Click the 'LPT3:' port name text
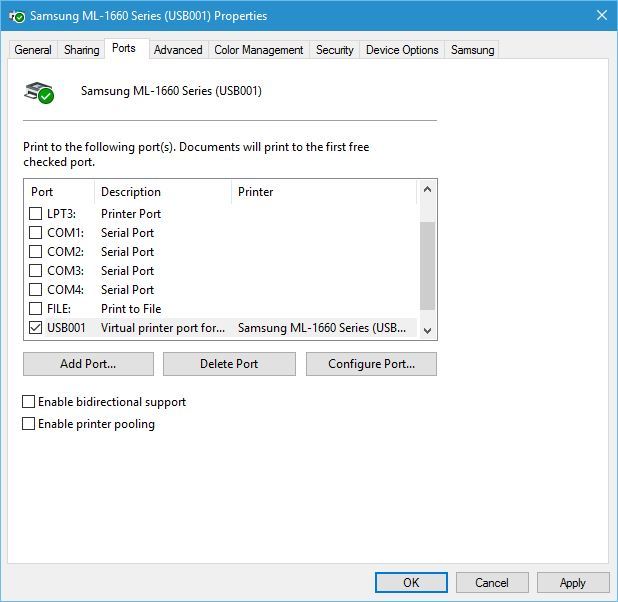This screenshot has height=602, width=618. [x=61, y=214]
